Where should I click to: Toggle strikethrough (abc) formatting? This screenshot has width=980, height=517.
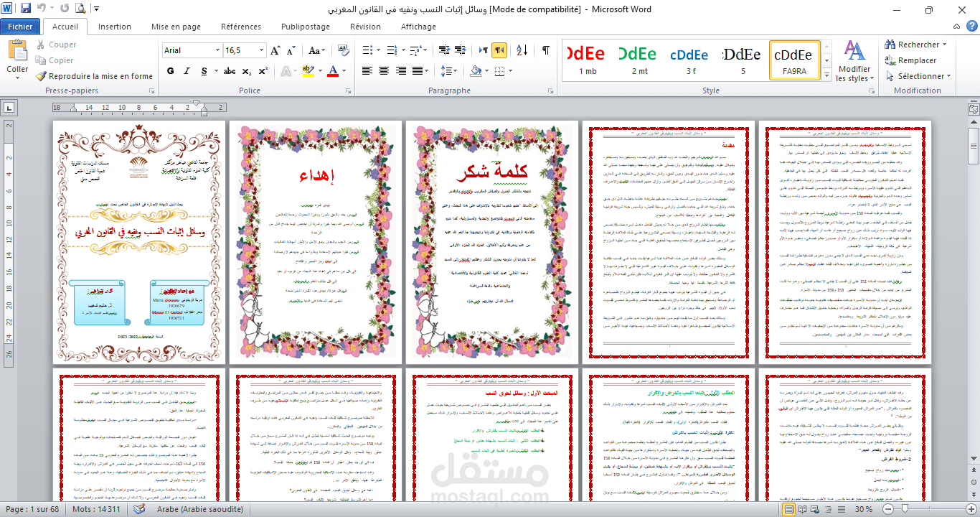click(x=230, y=71)
